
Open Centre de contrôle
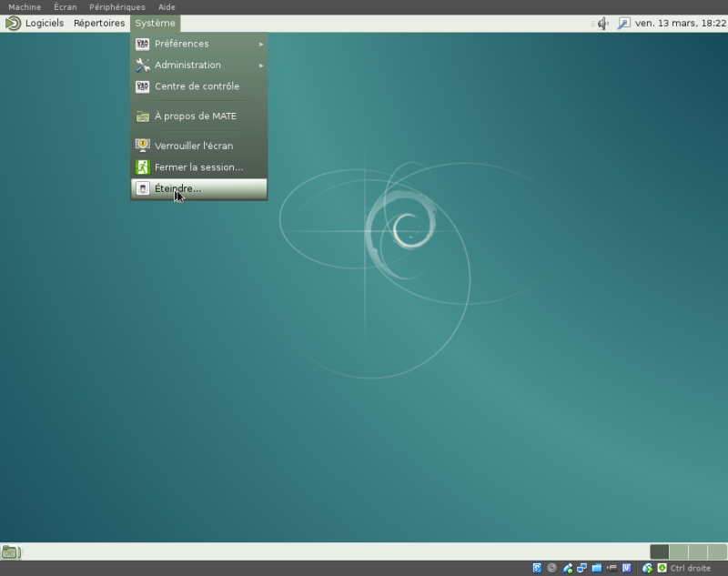(x=198, y=86)
